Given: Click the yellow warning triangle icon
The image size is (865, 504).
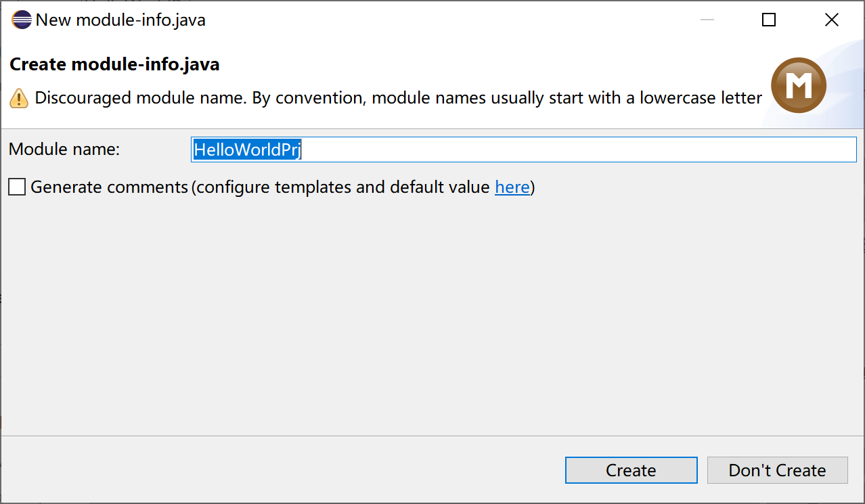Looking at the screenshot, I should (x=19, y=99).
